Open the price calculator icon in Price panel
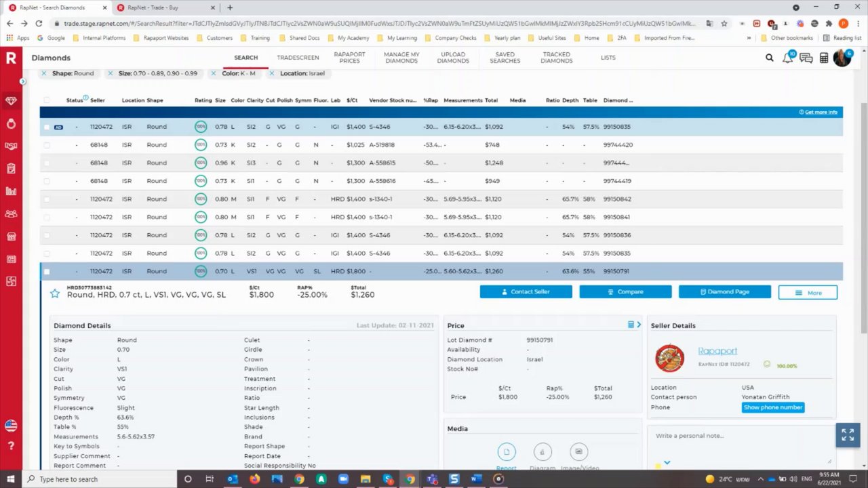The width and height of the screenshot is (868, 488). tap(631, 325)
